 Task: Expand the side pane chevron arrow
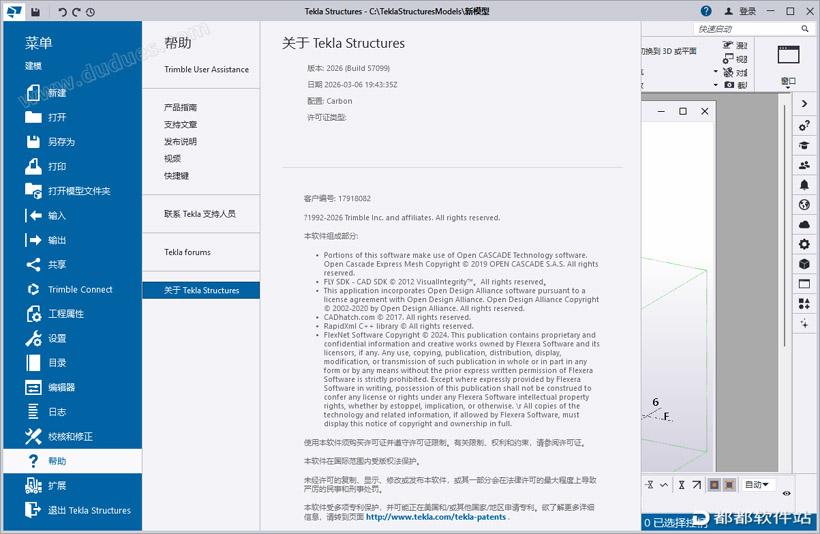coord(804,104)
